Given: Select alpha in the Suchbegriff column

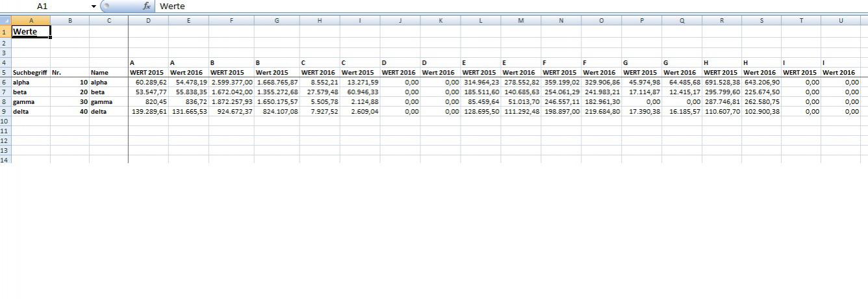Looking at the screenshot, I should [31, 83].
